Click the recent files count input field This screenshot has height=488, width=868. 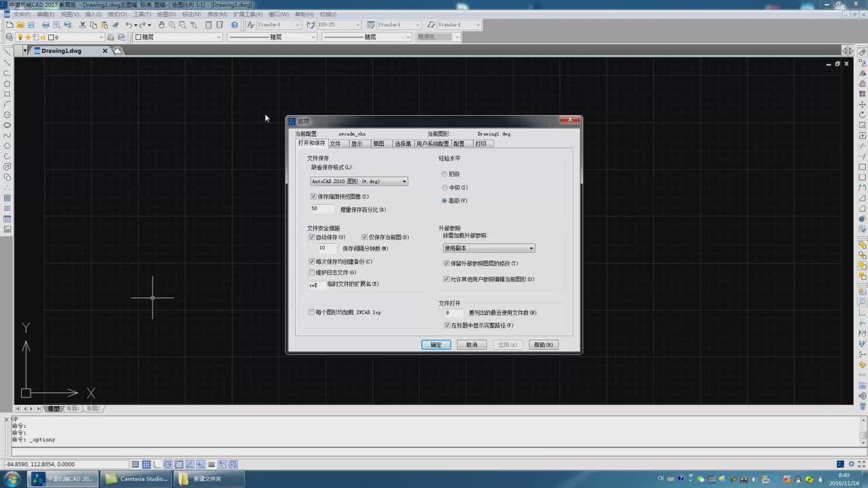tap(454, 313)
